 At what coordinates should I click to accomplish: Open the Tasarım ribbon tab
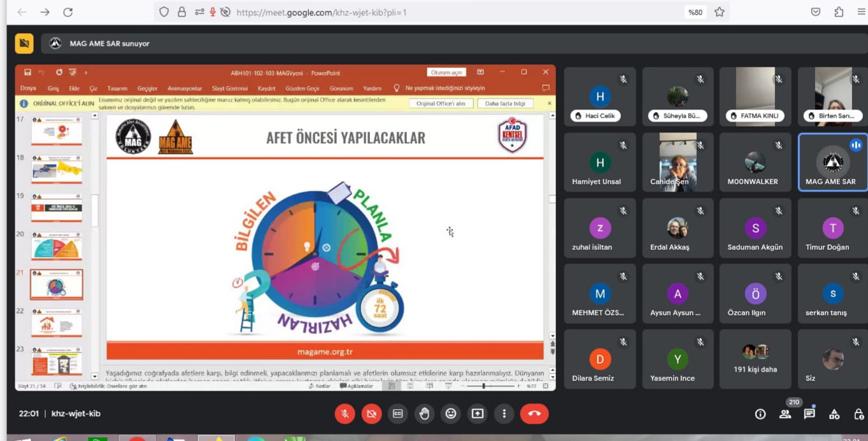pos(117,88)
